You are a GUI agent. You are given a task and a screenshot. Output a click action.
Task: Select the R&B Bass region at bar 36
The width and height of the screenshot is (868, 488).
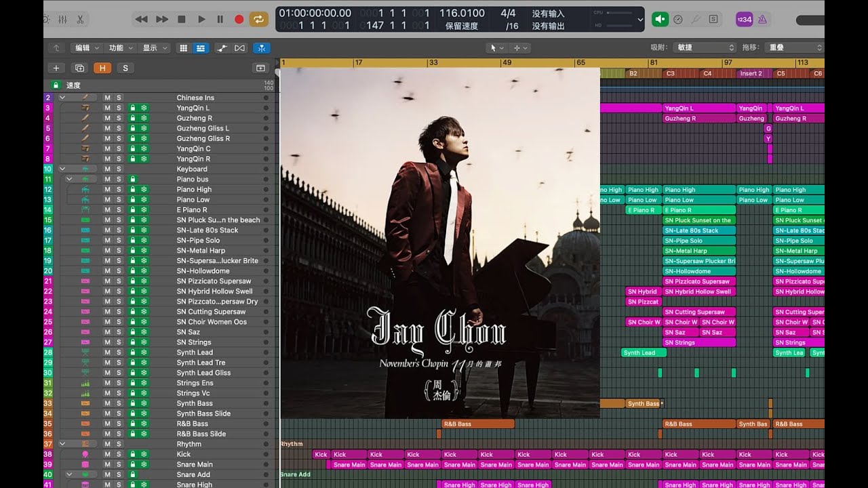[478, 424]
